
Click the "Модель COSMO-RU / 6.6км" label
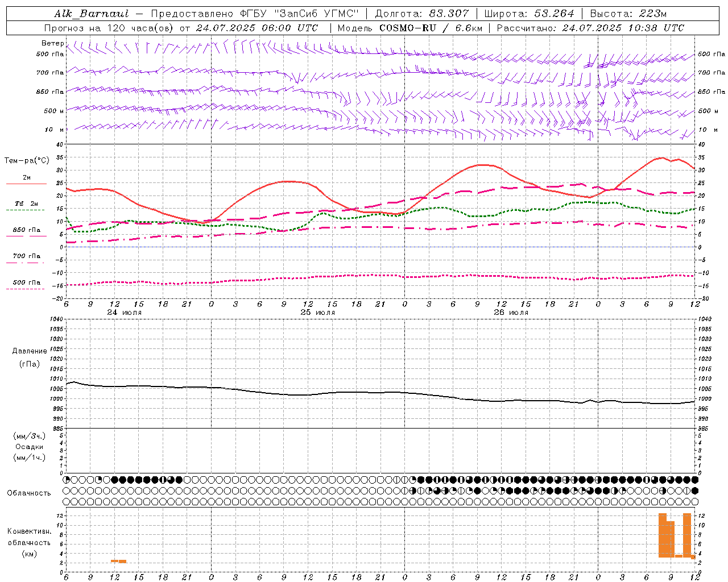coord(409,28)
